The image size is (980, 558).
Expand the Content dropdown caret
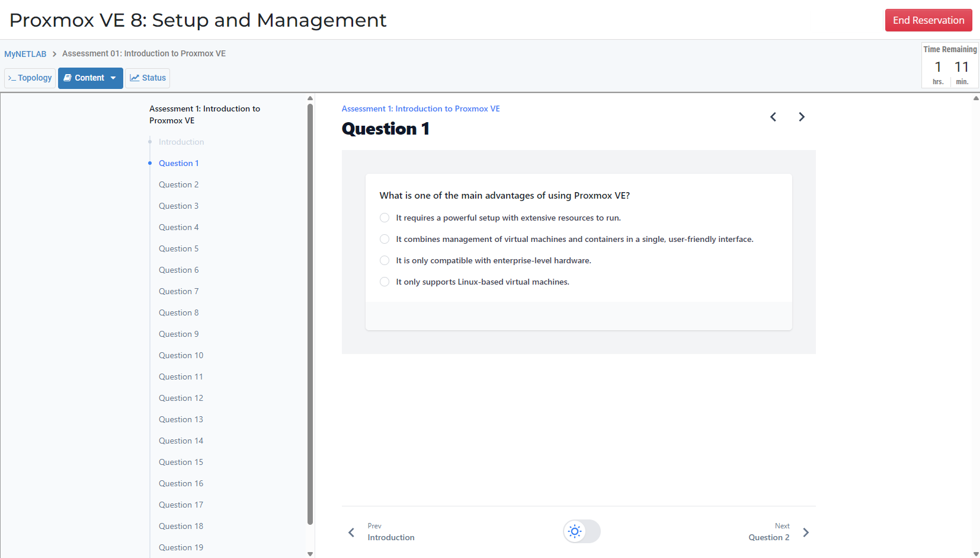113,78
